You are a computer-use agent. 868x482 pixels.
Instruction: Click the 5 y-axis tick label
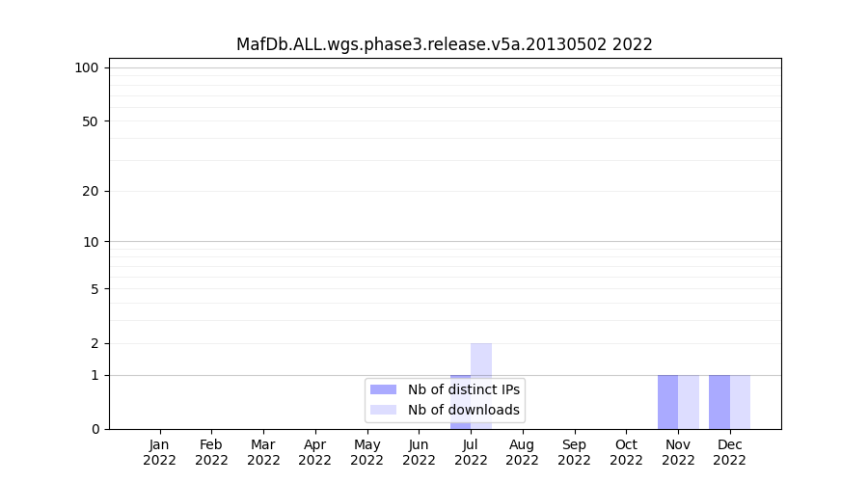[x=95, y=288]
